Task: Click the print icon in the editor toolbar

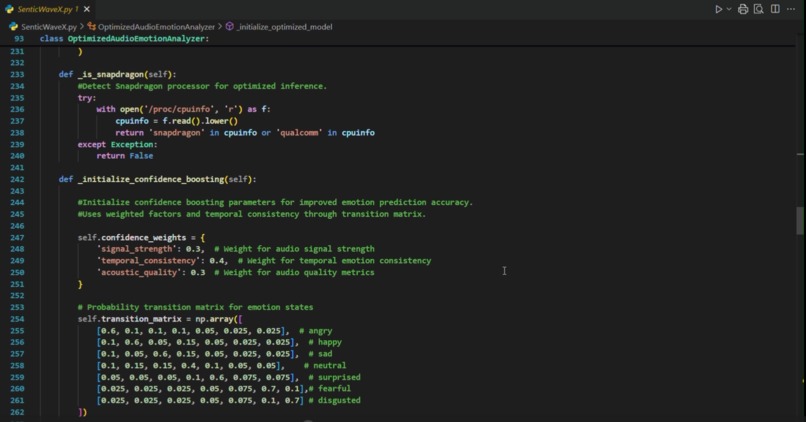Action: (743, 9)
